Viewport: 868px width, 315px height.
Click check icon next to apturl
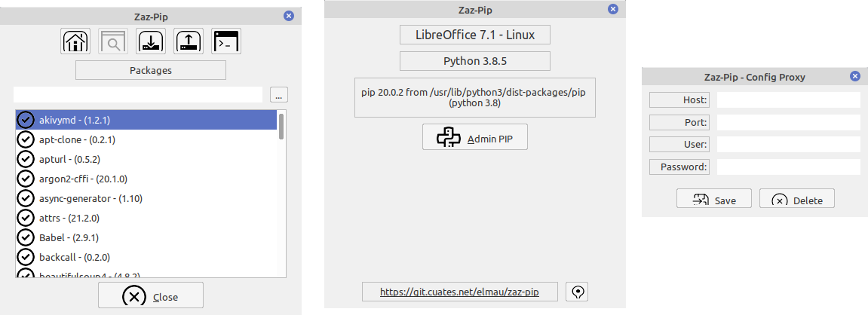[26, 159]
